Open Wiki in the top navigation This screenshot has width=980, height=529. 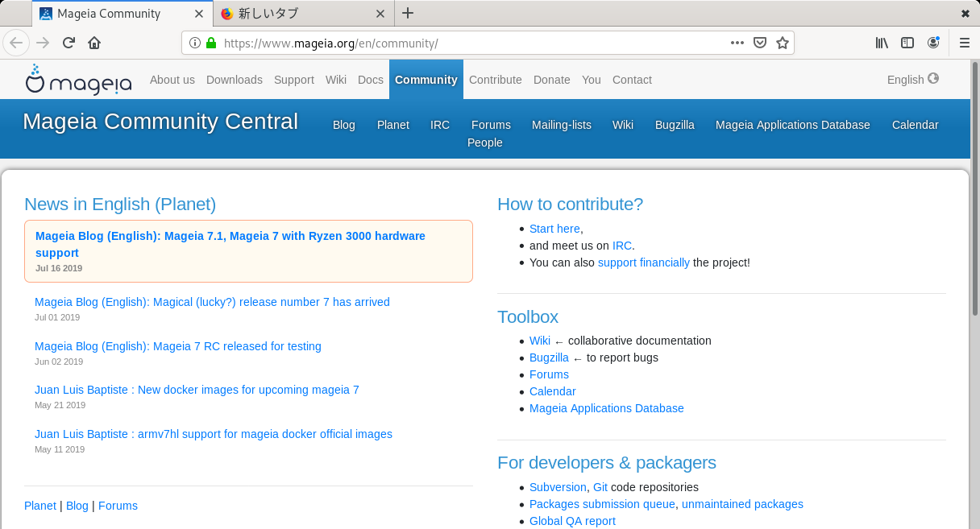336,80
